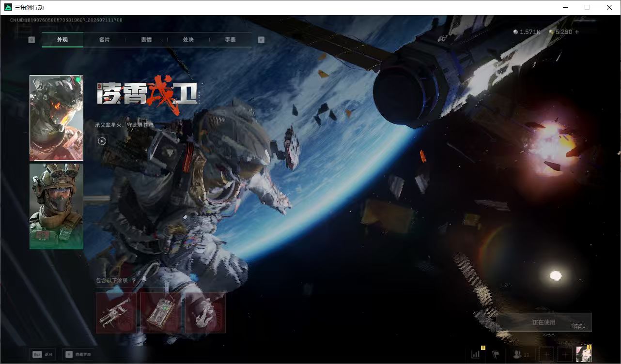Select the orange-visor astronaut skin thumbnail
The height and width of the screenshot is (364, 621).
click(56, 118)
